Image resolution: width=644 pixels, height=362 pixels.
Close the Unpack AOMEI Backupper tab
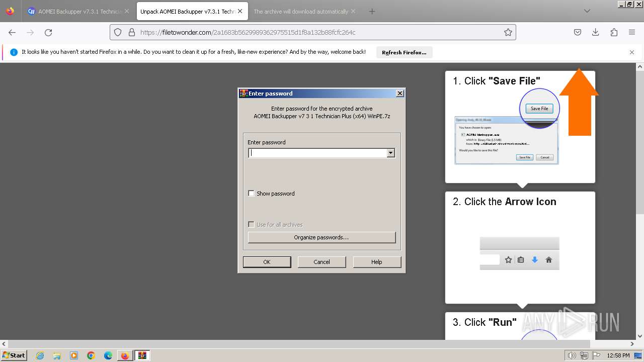click(240, 11)
